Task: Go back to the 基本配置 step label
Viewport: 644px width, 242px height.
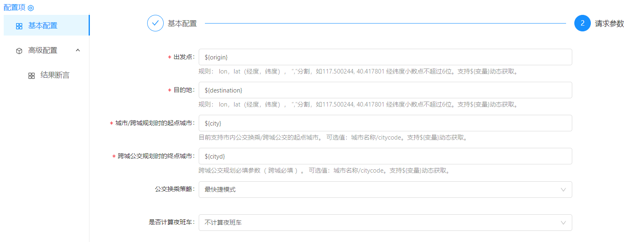Action: tap(182, 24)
